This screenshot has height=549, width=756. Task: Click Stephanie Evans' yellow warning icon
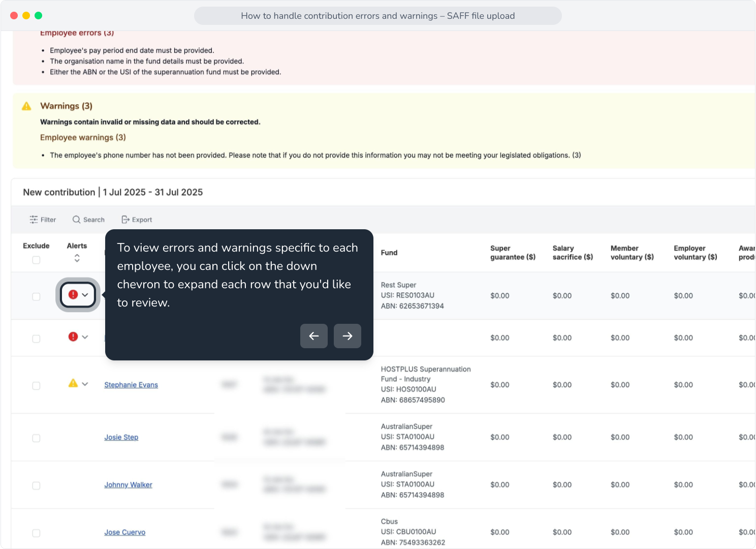(73, 383)
